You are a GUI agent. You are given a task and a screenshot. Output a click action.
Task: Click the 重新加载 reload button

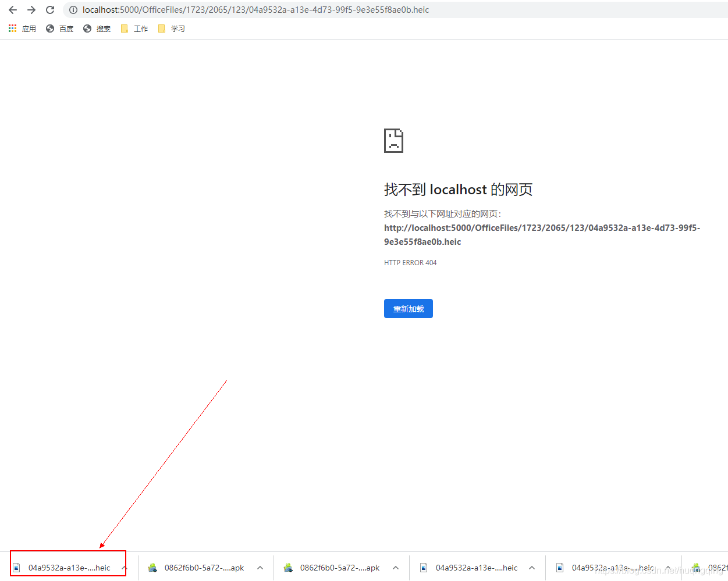click(x=408, y=308)
